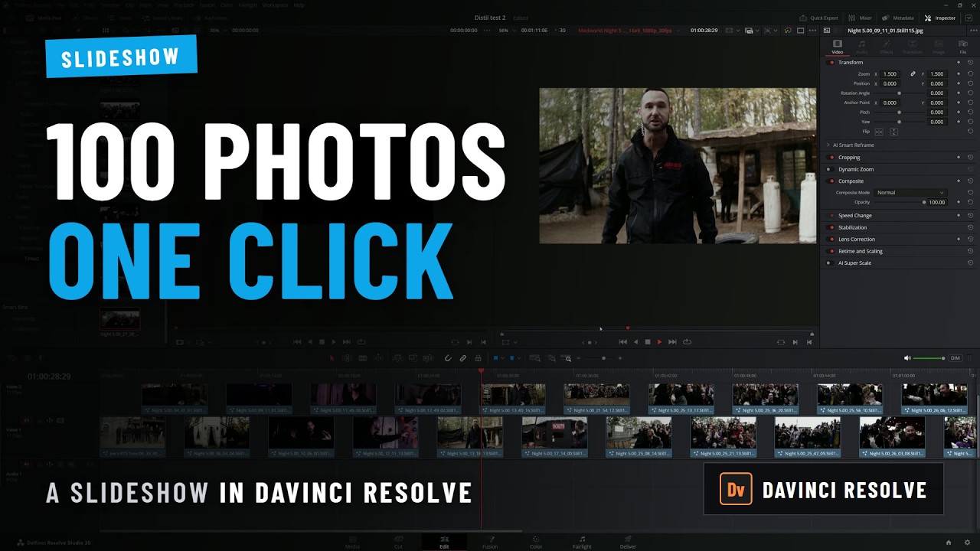Screen dimensions: 980x551
Task: Adjust the monitor volume slider
Action: pyautogui.click(x=929, y=358)
